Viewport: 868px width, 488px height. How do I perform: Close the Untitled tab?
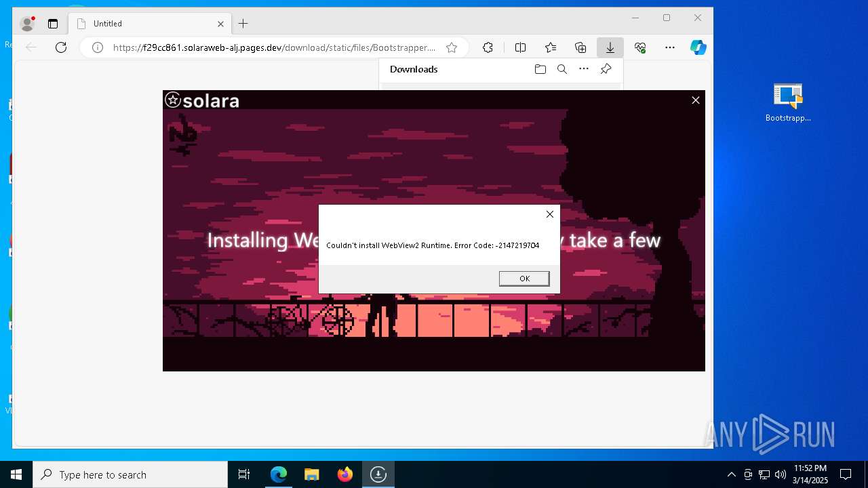(x=220, y=24)
